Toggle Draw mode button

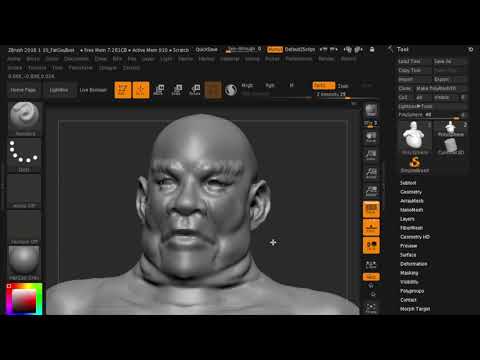(141, 90)
